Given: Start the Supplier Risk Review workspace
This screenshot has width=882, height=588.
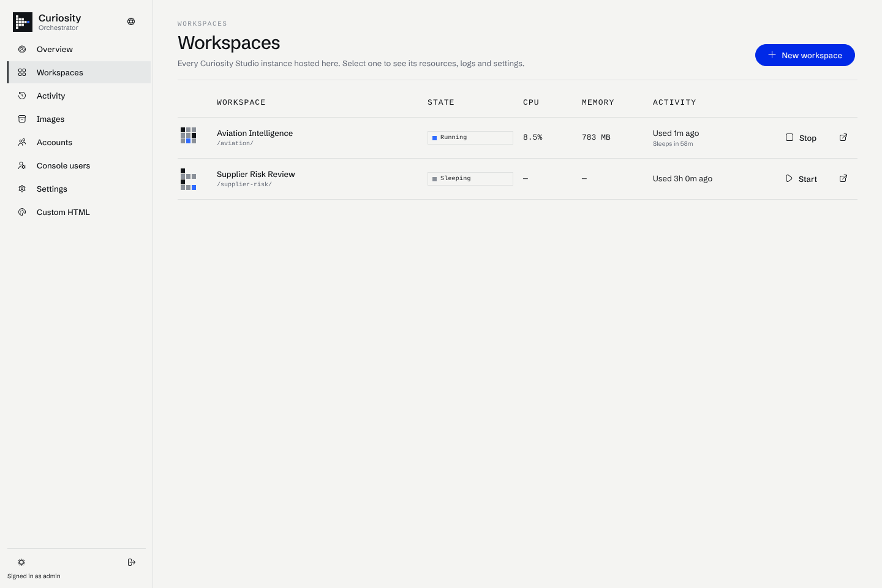Looking at the screenshot, I should pyautogui.click(x=801, y=179).
